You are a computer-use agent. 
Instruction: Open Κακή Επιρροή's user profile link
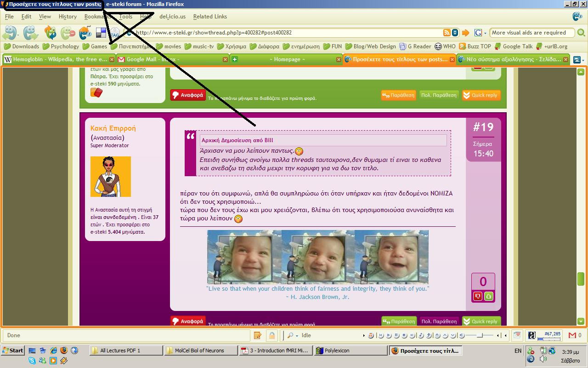click(113, 128)
